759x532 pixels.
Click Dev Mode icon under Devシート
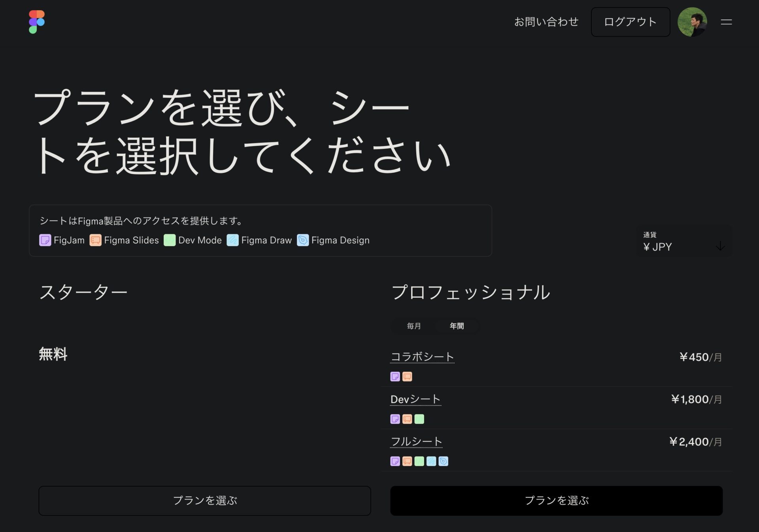pos(419,419)
